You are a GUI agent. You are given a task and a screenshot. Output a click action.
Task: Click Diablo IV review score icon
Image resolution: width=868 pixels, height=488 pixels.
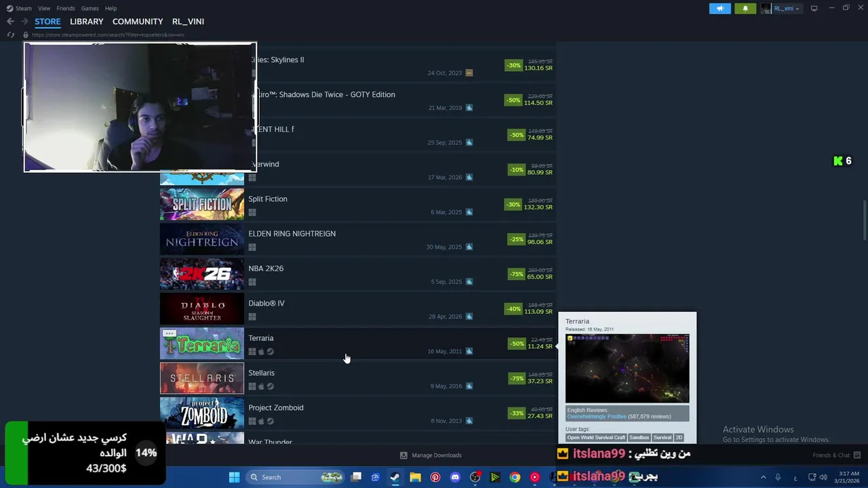[x=469, y=317]
